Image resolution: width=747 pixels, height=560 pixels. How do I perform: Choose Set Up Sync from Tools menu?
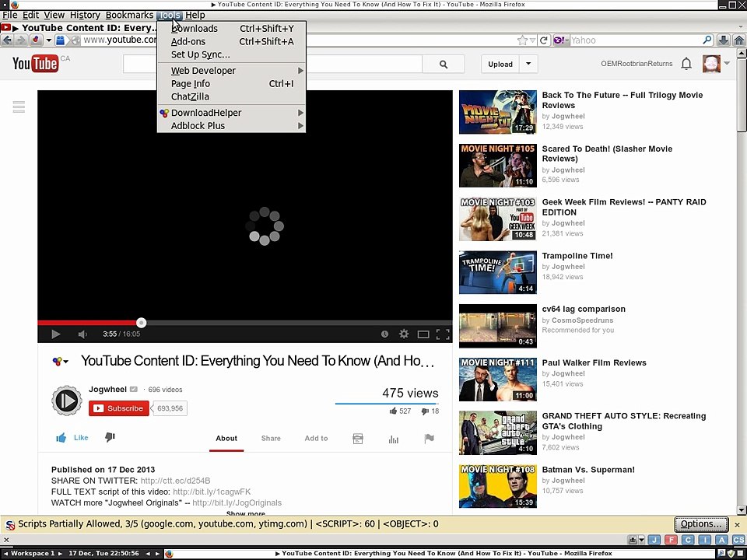[232, 54]
